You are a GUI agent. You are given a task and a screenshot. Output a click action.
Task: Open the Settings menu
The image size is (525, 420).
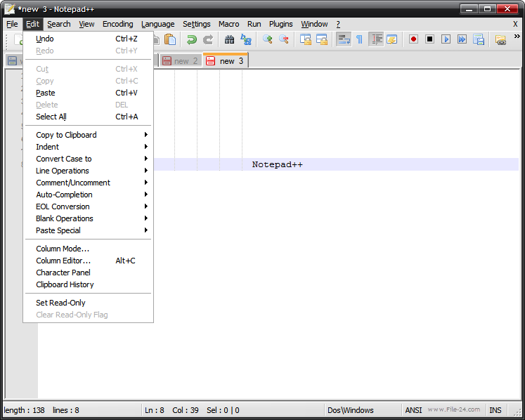pos(197,24)
